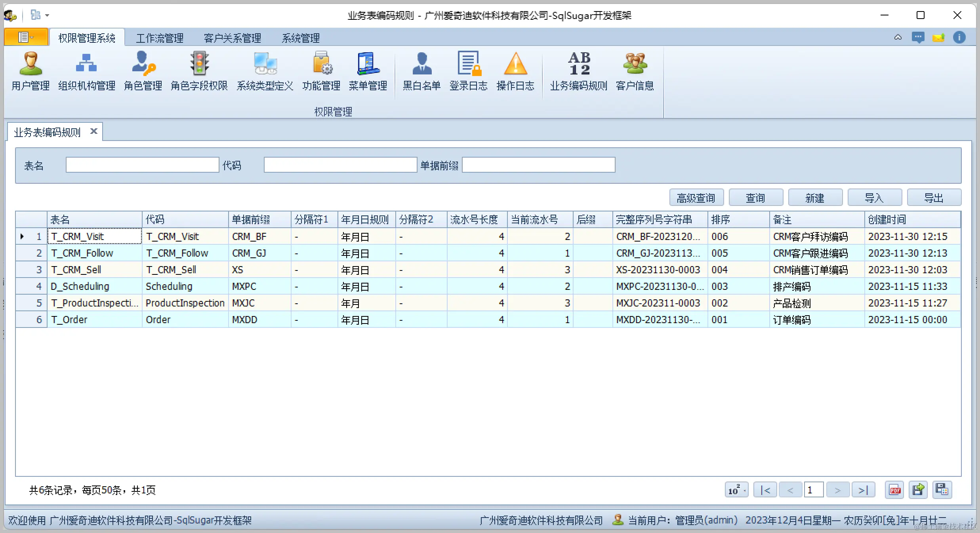980x533 pixels.
Task: Close the 业务表编码规则 document tab
Action: point(94,131)
